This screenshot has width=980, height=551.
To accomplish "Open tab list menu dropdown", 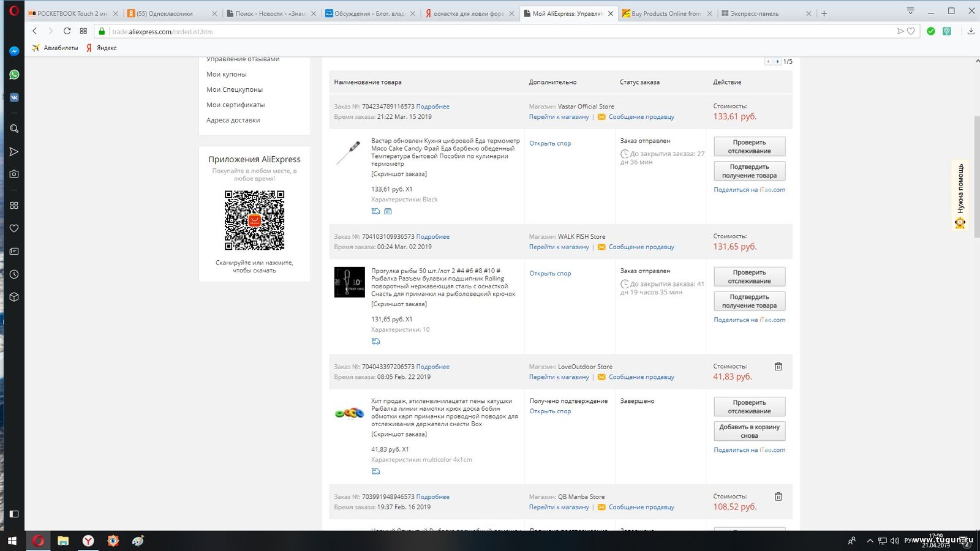I will pyautogui.click(x=910, y=11).
